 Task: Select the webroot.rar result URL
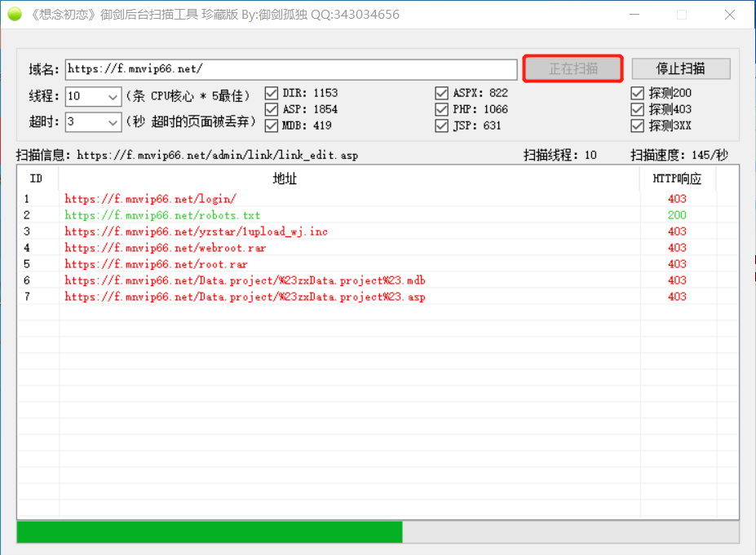click(x=166, y=248)
